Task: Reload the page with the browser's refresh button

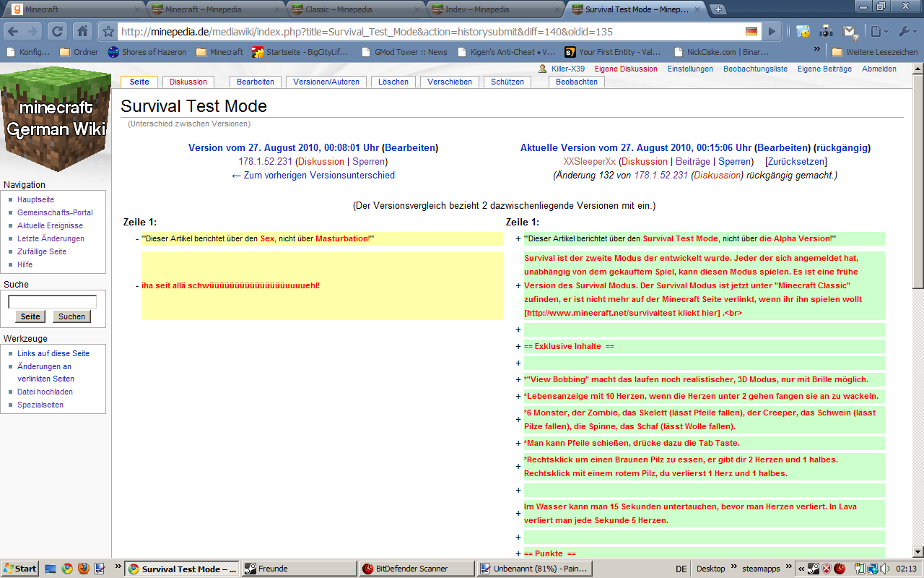Action: pyautogui.click(x=58, y=32)
